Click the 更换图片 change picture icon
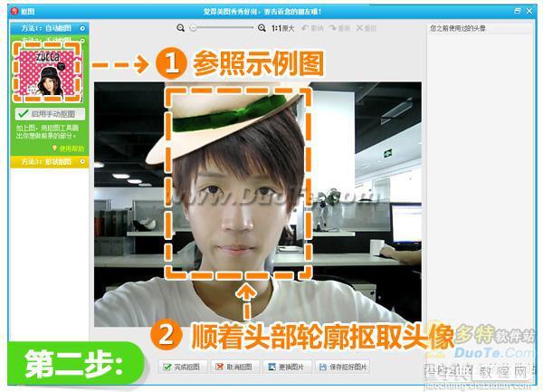This screenshot has width=543, height=392. tap(272, 367)
